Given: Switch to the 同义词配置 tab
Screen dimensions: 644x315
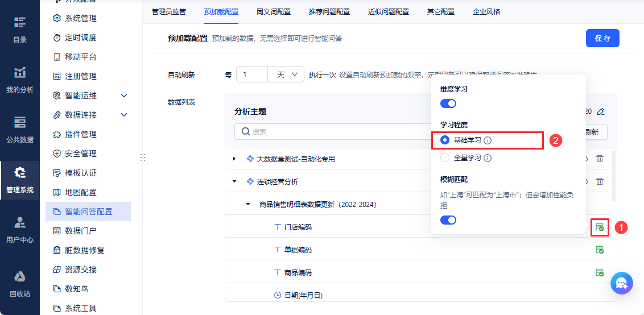Looking at the screenshot, I should [x=274, y=11].
